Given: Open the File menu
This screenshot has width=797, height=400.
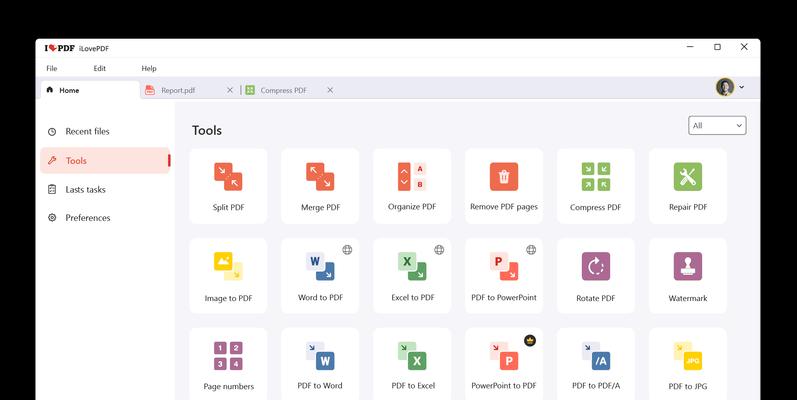Looking at the screenshot, I should (x=52, y=69).
